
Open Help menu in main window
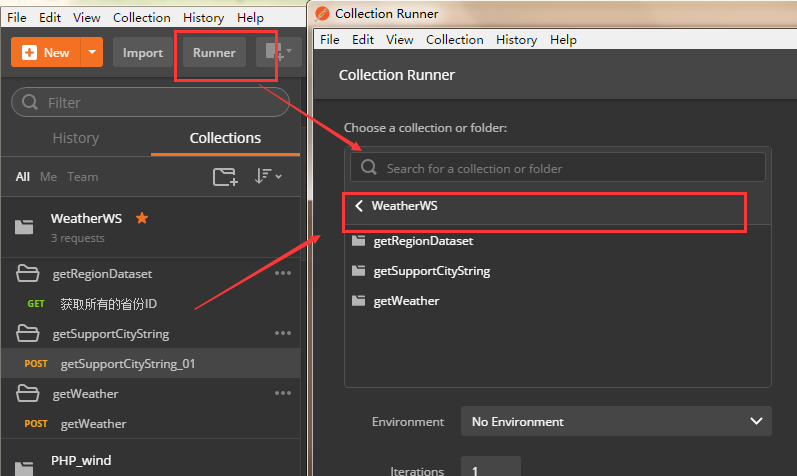click(250, 17)
